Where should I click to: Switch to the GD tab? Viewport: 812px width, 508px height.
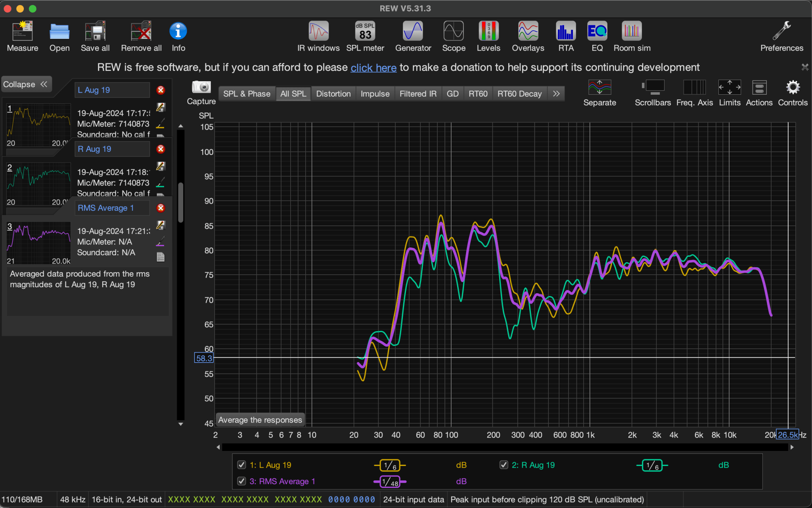[x=452, y=94]
